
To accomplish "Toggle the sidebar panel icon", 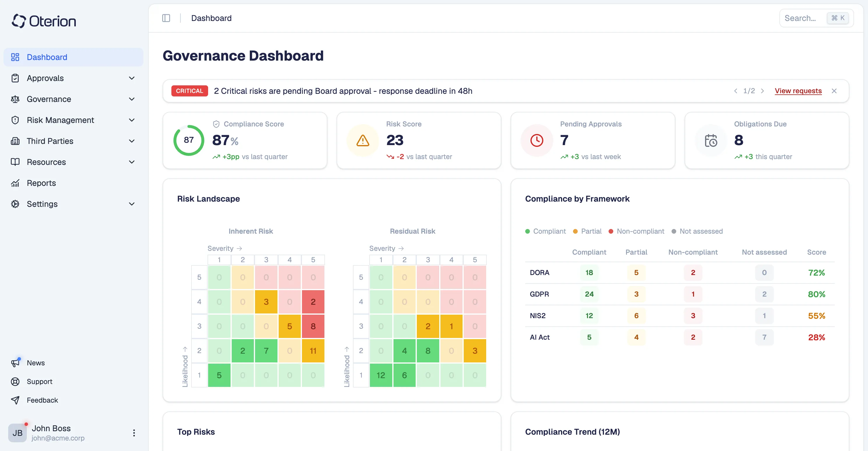I will tap(166, 18).
